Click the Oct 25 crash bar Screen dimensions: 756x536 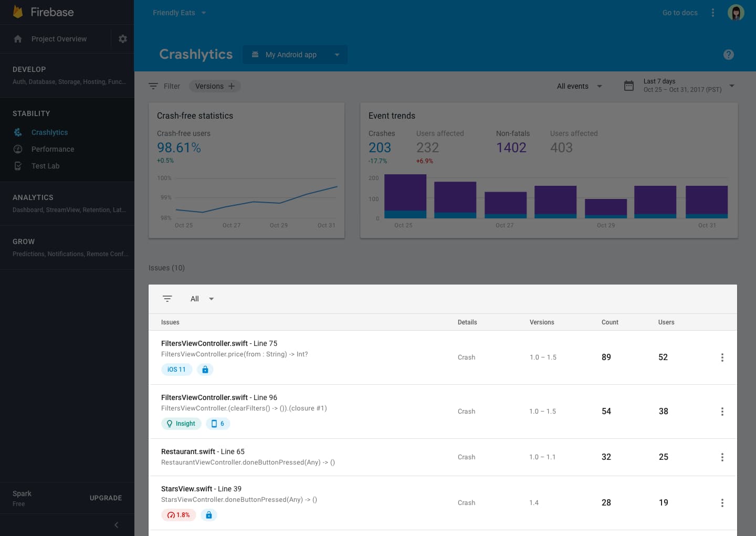[405, 196]
